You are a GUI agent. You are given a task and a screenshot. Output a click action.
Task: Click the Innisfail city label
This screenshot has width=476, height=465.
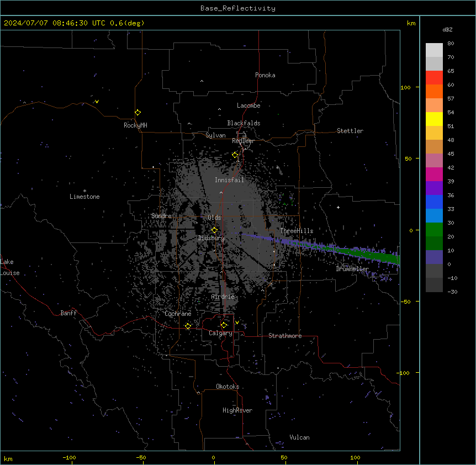pyautogui.click(x=229, y=180)
